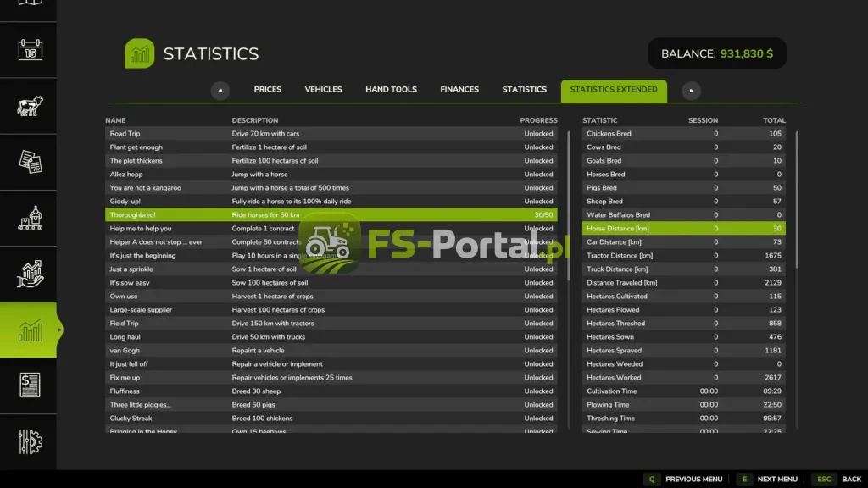This screenshot has width=868, height=488.
Task: Select the 'Road Trip' achievement row
Action: pyautogui.click(x=331, y=133)
